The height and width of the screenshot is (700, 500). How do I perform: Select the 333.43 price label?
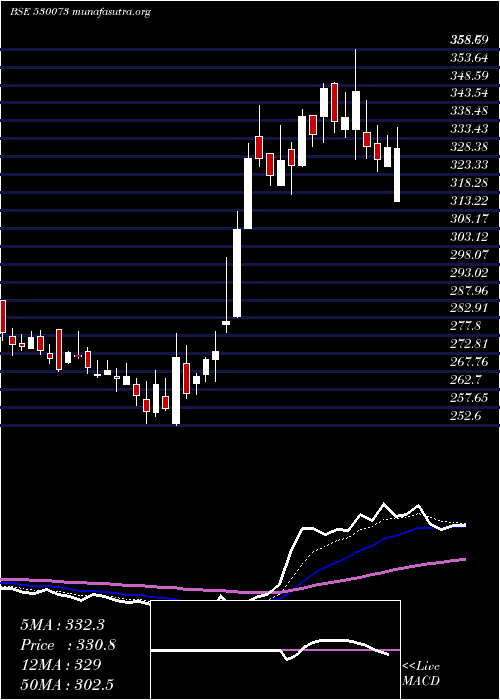[468, 129]
